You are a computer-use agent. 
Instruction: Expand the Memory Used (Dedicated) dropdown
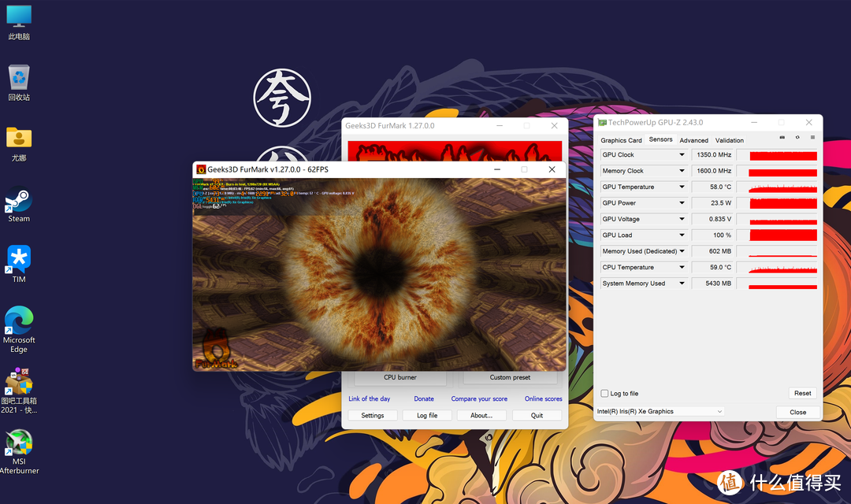pyautogui.click(x=682, y=251)
